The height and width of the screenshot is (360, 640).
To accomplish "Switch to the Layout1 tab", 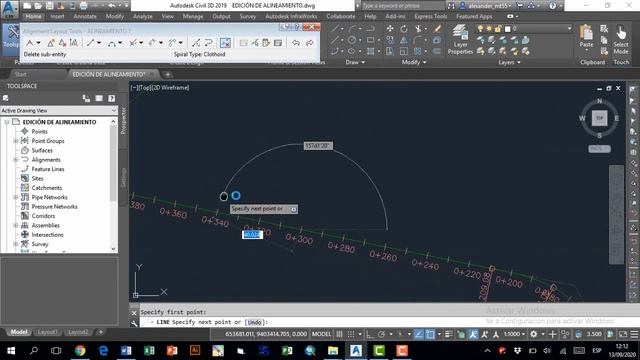I will pos(47,332).
